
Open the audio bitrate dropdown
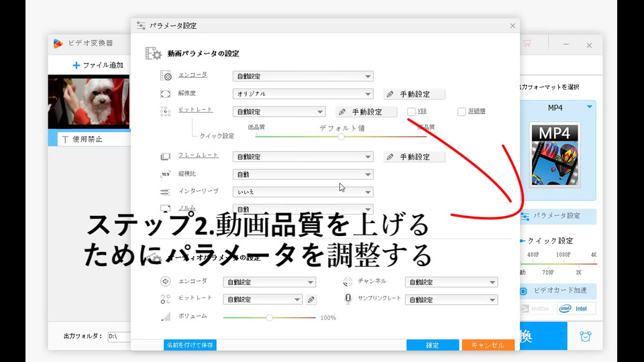point(262,300)
